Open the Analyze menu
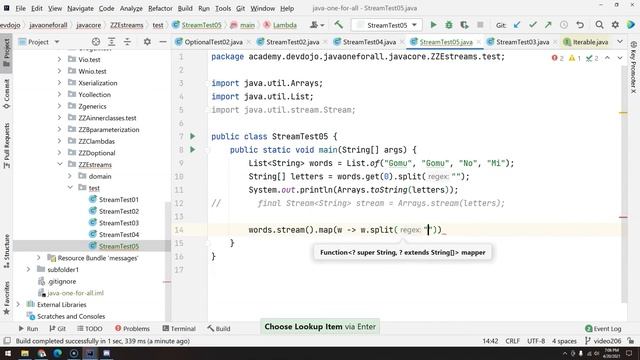Screen dimensions: 640x360 point(131,8)
